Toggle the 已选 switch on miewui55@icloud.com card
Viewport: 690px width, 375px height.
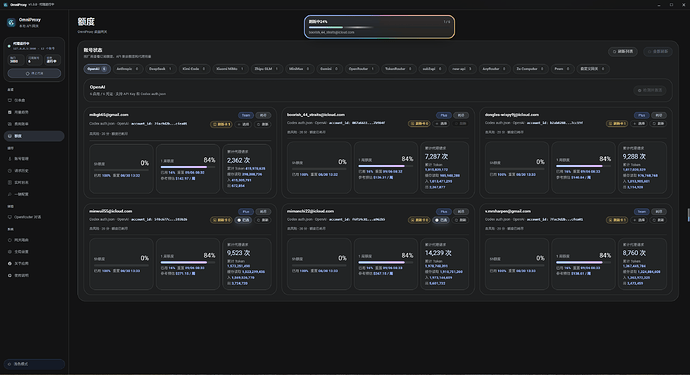(x=243, y=220)
